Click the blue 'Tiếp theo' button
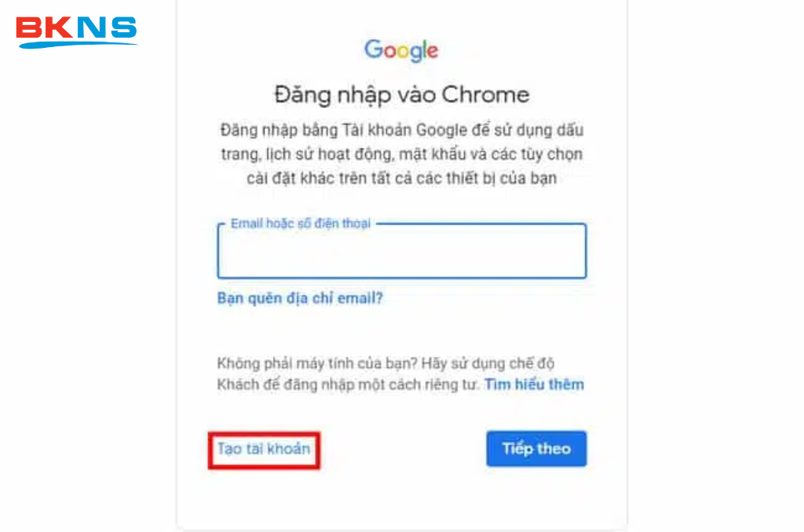Image resolution: width=804 pixels, height=532 pixels. click(536, 449)
